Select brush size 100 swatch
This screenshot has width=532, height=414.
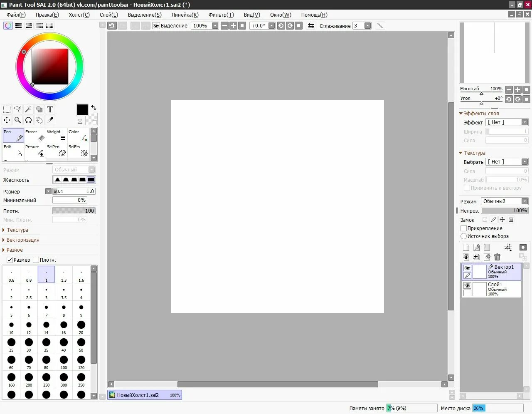(x=64, y=360)
